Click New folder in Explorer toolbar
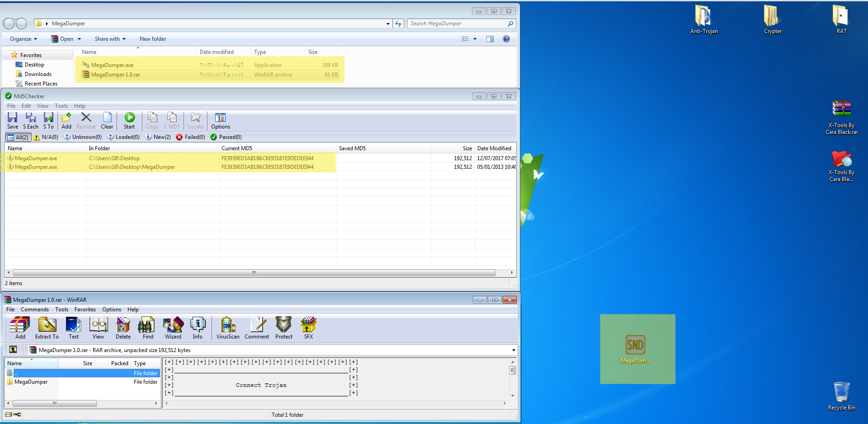The height and width of the screenshot is (424, 868). click(153, 39)
